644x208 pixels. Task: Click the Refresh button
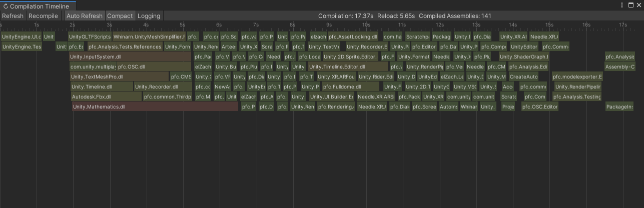tap(13, 16)
